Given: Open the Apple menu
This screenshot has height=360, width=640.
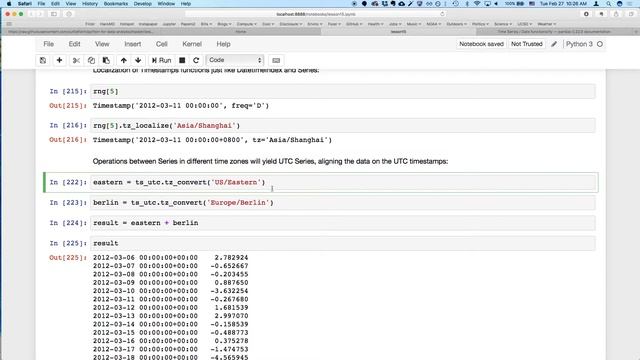Looking at the screenshot, I should (9, 4).
